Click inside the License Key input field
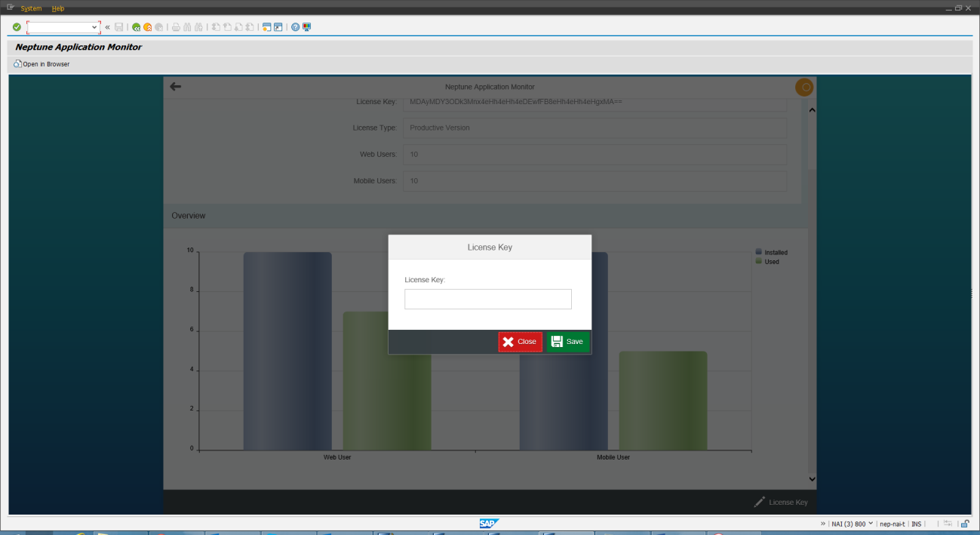980x535 pixels. 487,299
